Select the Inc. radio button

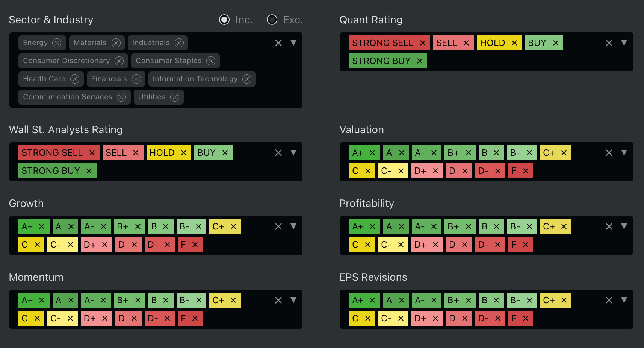click(224, 20)
